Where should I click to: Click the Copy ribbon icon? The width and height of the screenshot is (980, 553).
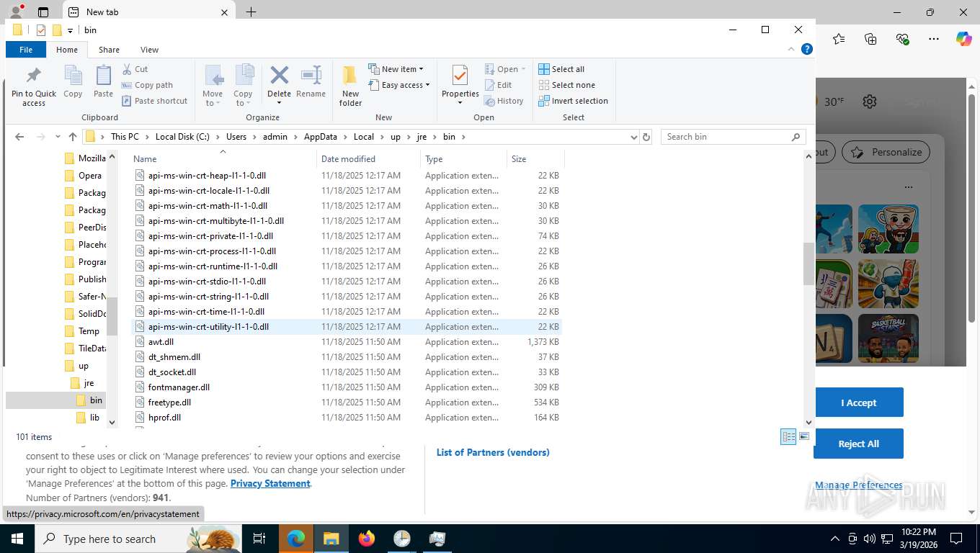(73, 82)
